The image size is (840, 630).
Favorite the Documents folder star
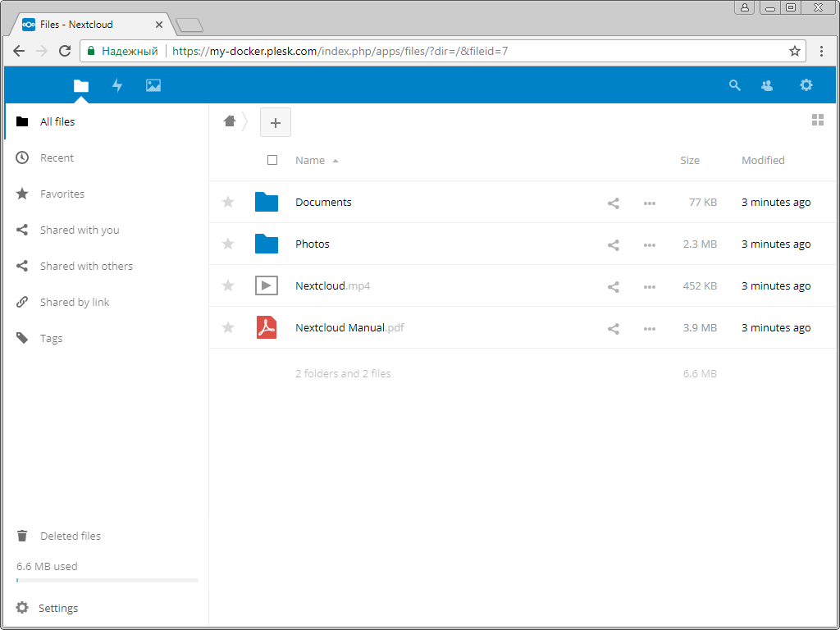click(x=228, y=202)
